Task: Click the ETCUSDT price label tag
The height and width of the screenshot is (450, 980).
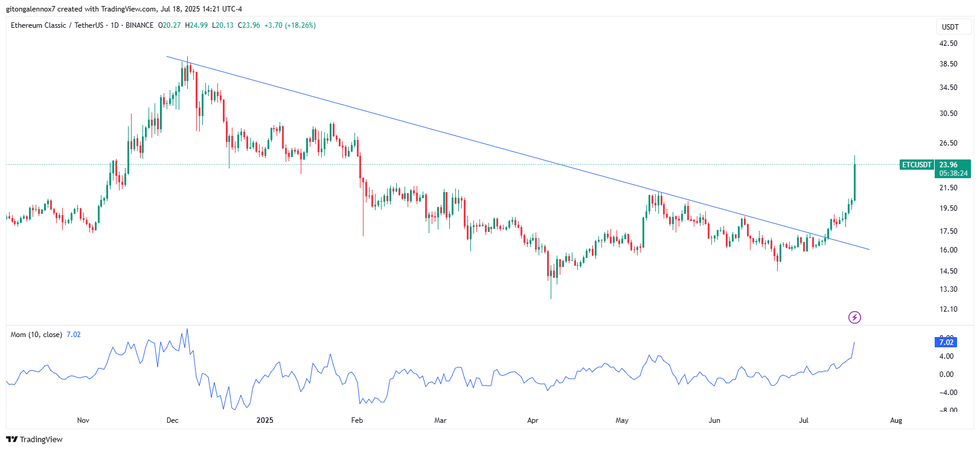Action: coord(917,164)
